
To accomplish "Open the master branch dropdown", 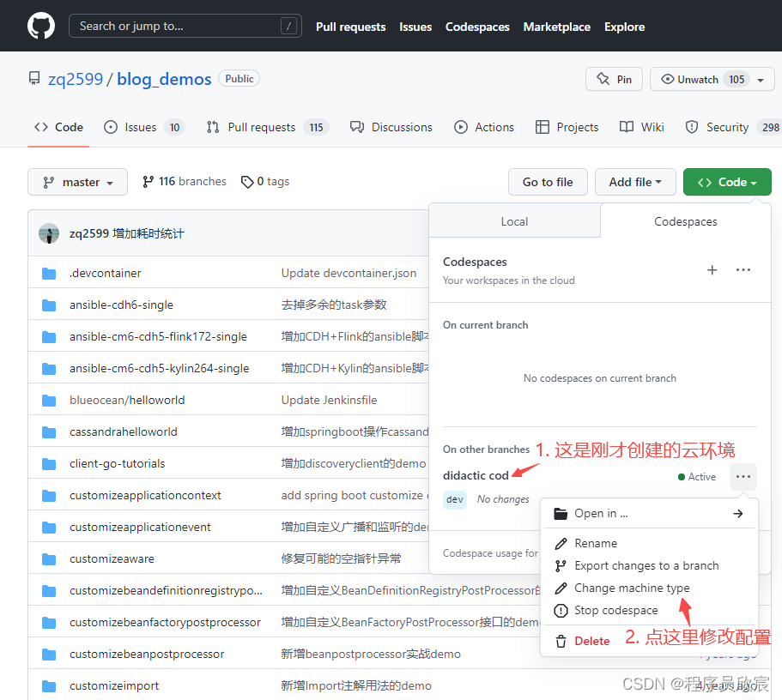I will coord(78,182).
